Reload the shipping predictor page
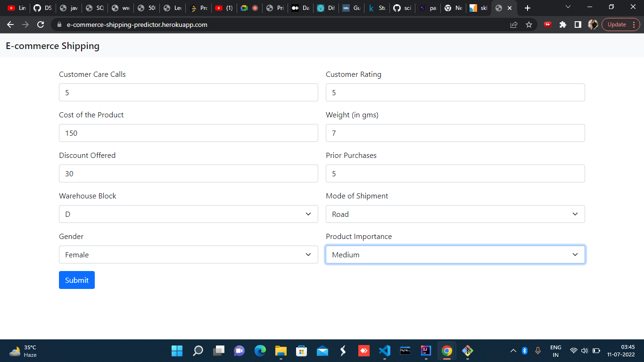Image resolution: width=644 pixels, height=362 pixels. 40,25
